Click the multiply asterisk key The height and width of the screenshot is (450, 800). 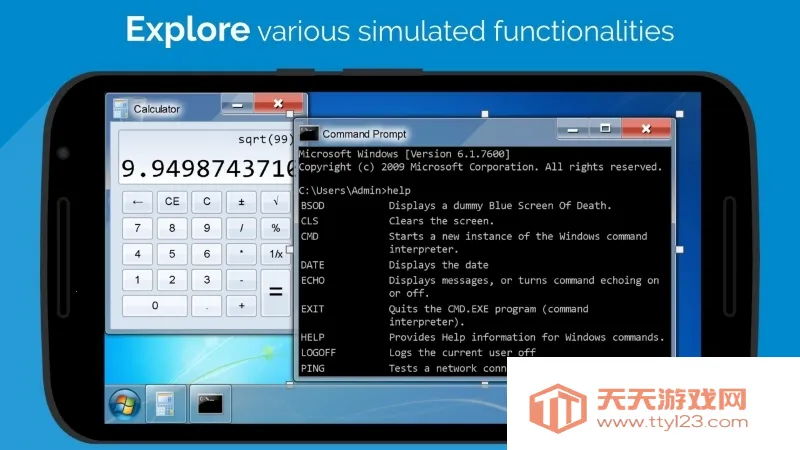[241, 254]
